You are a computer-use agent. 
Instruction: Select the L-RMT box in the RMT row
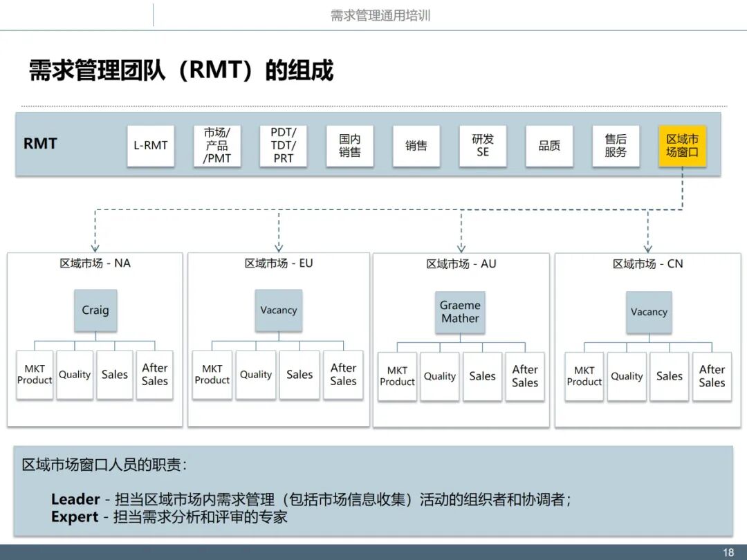[x=151, y=146]
